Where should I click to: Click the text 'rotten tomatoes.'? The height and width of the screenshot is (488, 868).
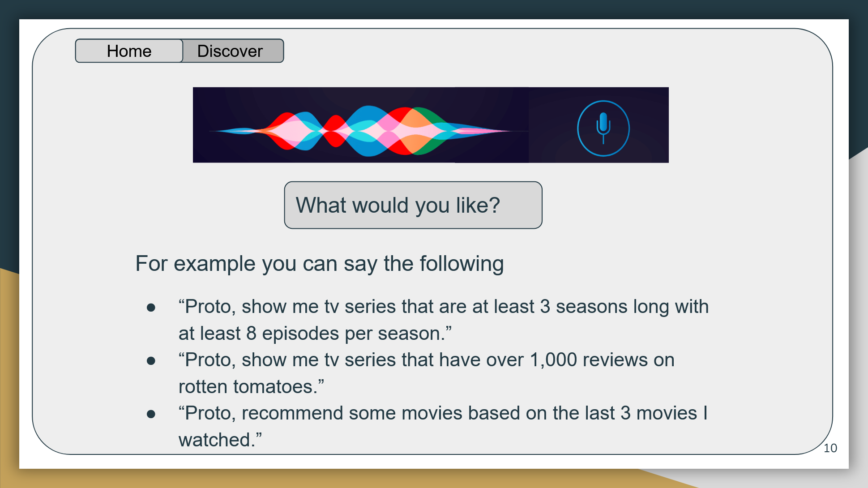click(251, 386)
